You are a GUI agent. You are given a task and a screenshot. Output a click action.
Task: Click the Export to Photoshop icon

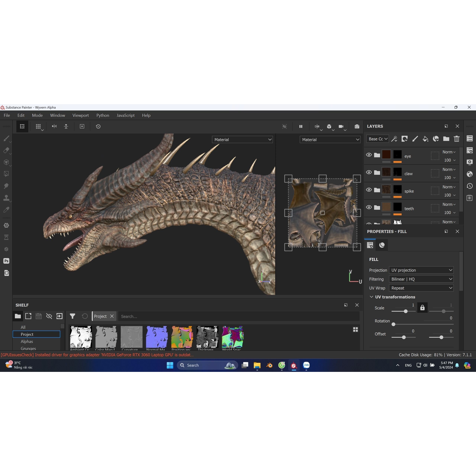point(6,261)
